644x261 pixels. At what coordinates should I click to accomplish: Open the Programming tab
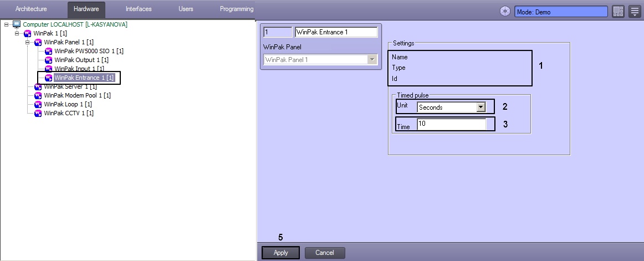[237, 9]
